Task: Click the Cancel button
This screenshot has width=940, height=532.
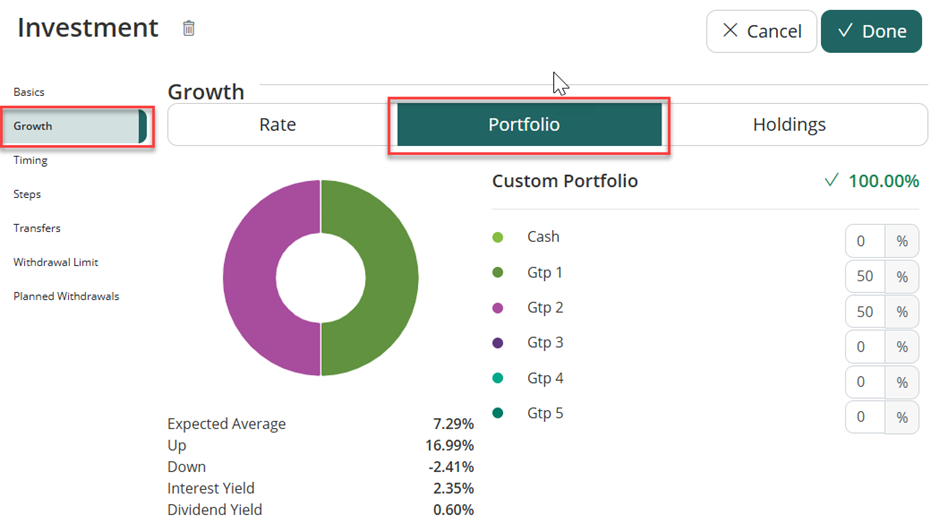Action: (x=761, y=31)
